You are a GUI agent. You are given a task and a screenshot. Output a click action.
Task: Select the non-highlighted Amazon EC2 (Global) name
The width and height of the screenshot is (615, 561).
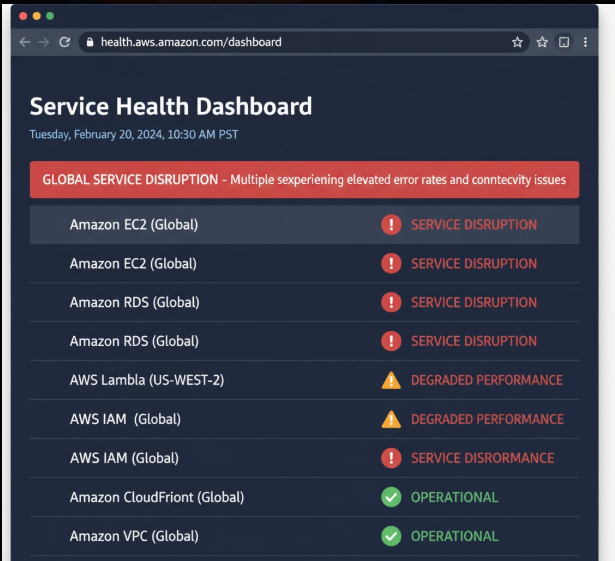133,264
